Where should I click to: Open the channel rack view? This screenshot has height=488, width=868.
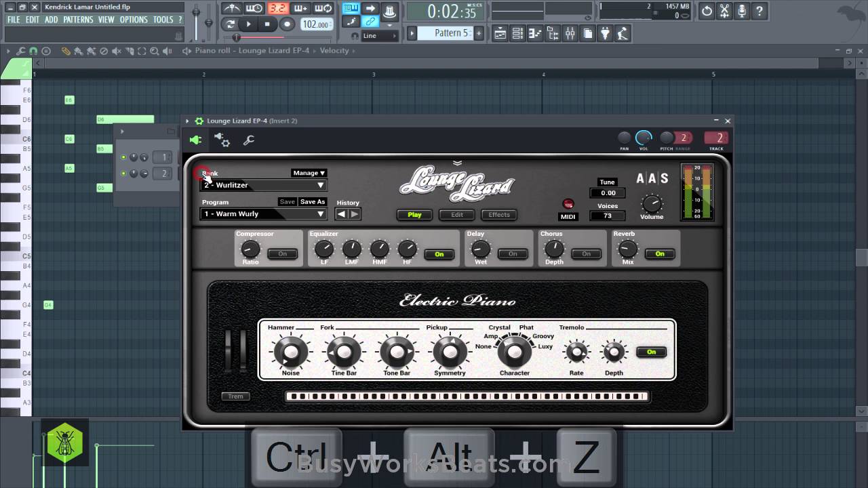tap(517, 33)
